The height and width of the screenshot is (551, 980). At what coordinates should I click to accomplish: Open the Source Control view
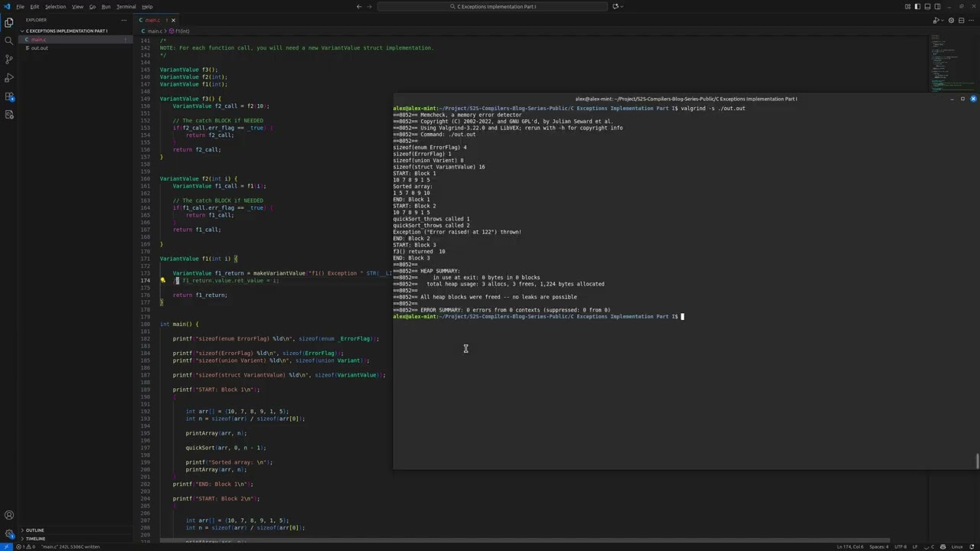[9, 59]
